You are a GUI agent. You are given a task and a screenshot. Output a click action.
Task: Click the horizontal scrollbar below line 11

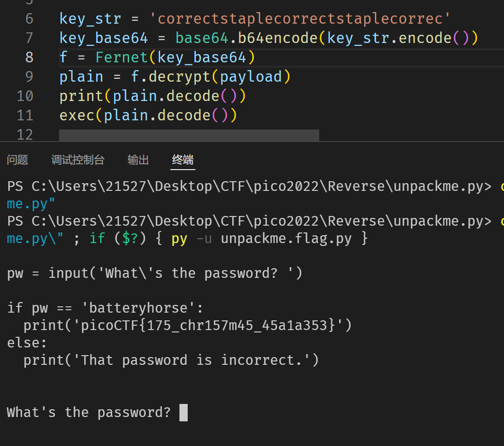189,135
